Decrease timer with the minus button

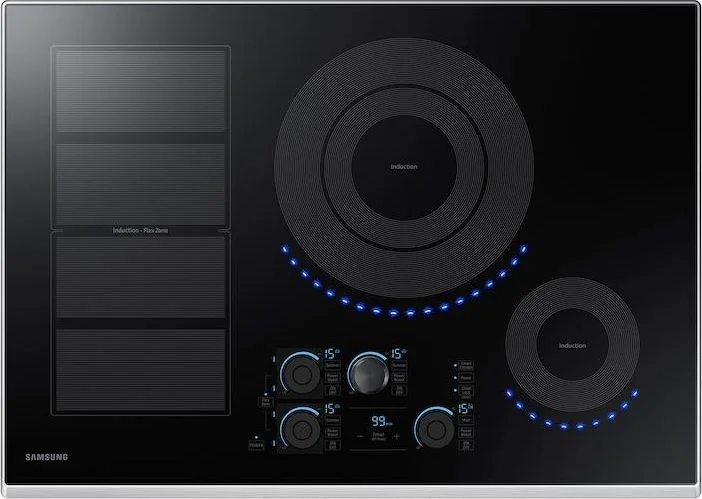[360, 436]
